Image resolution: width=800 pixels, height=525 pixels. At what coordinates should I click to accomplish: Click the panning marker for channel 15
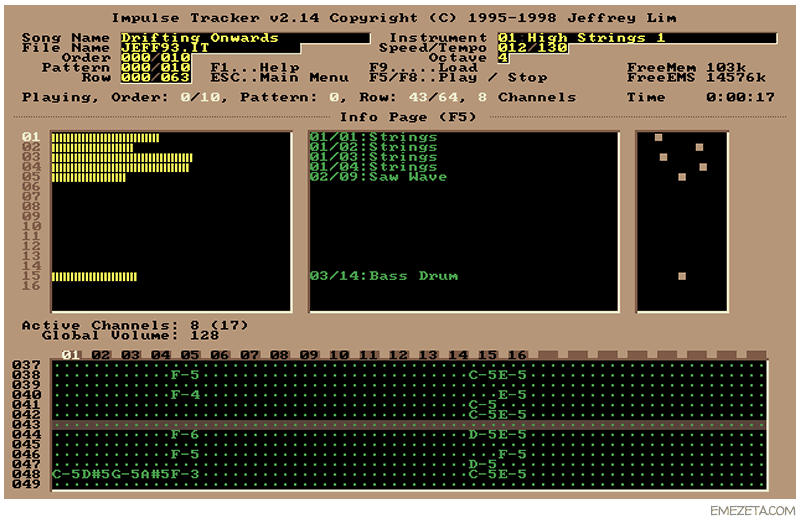click(x=682, y=276)
